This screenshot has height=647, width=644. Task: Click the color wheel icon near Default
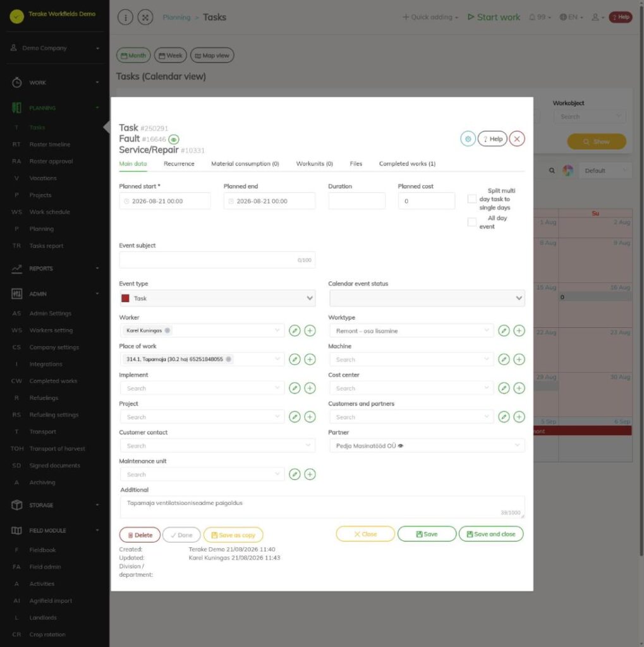click(568, 171)
